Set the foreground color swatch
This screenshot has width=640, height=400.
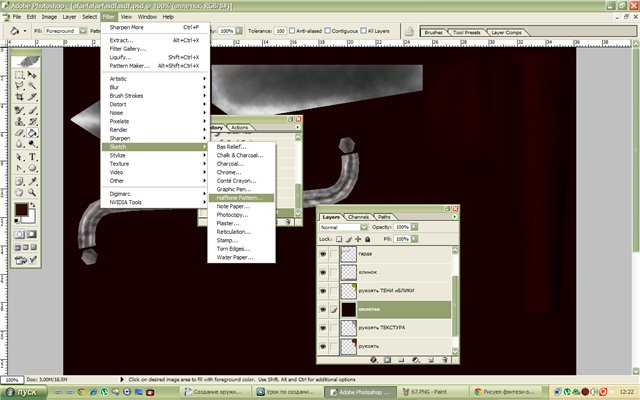point(21,209)
